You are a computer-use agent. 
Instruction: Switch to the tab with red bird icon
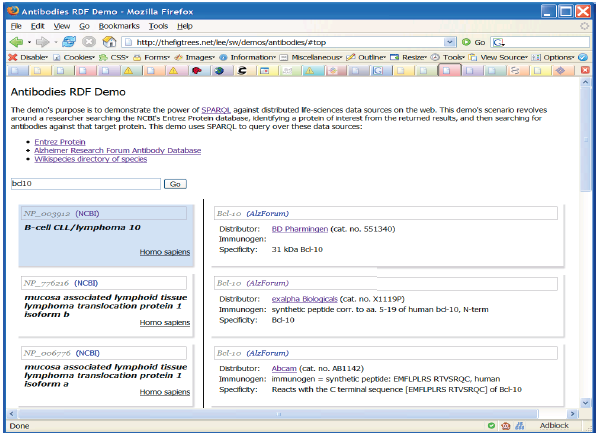(196, 71)
